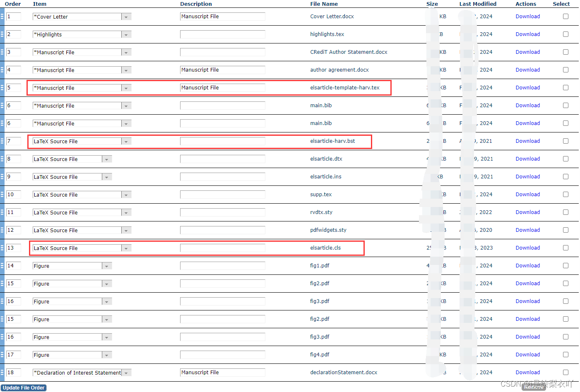Click the Last Modified column header
The width and height of the screenshot is (580, 392).
pos(478,4)
